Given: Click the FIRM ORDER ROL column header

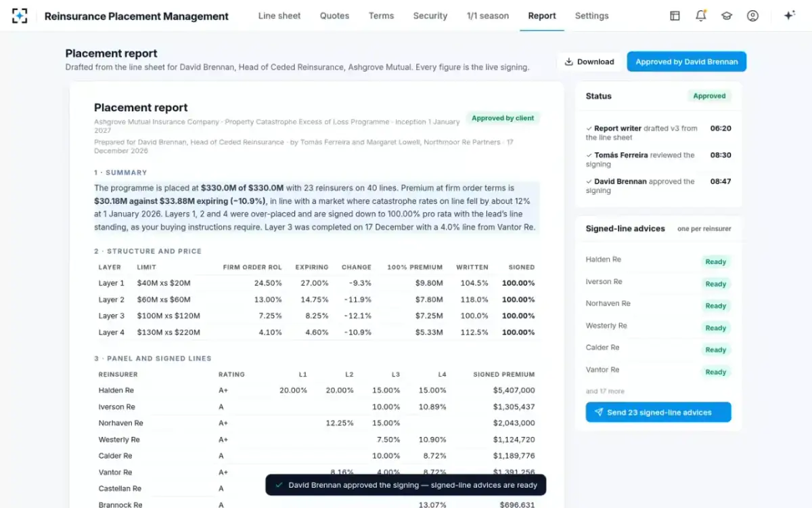Looking at the screenshot, I should (252, 268).
